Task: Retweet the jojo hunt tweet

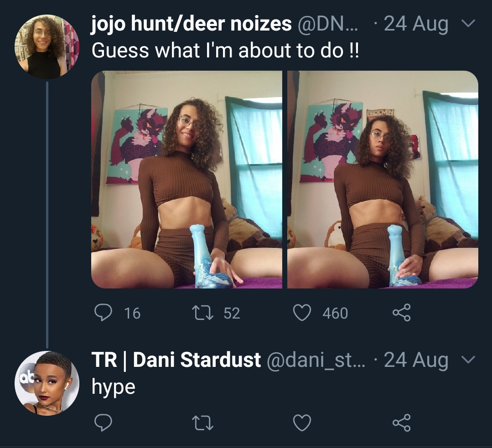Action: click(202, 313)
